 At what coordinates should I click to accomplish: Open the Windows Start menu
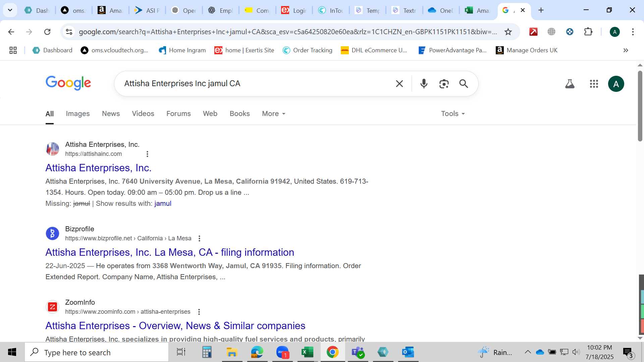pos(12,352)
